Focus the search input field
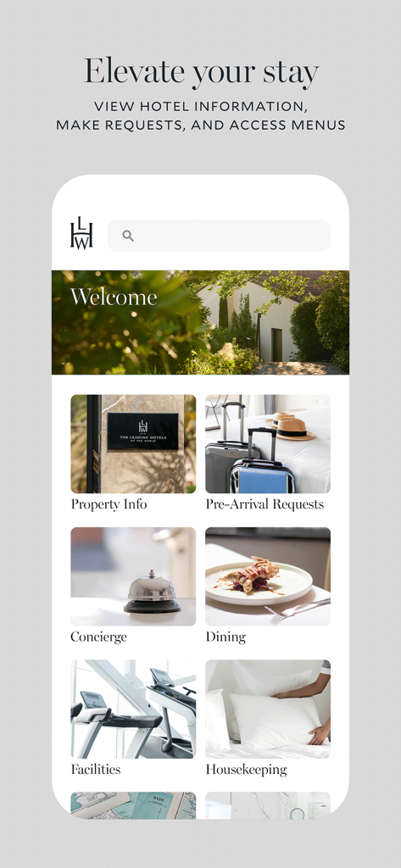This screenshot has height=868, width=401. [219, 236]
